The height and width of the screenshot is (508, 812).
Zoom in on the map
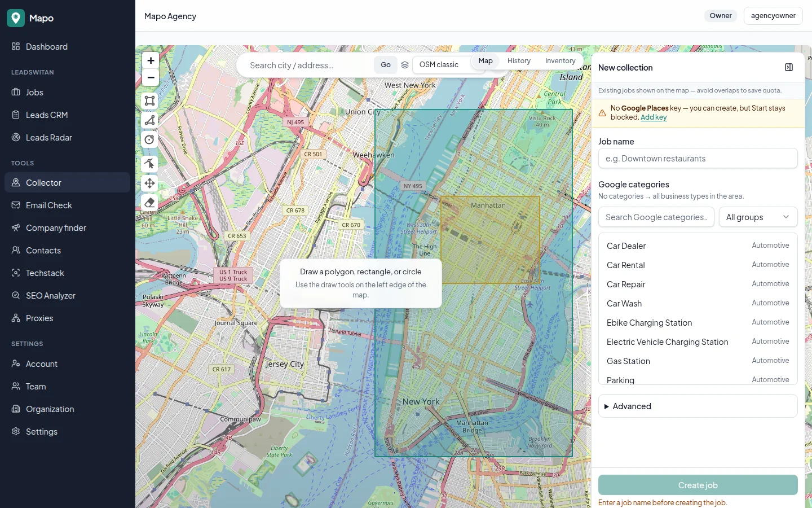(151, 60)
